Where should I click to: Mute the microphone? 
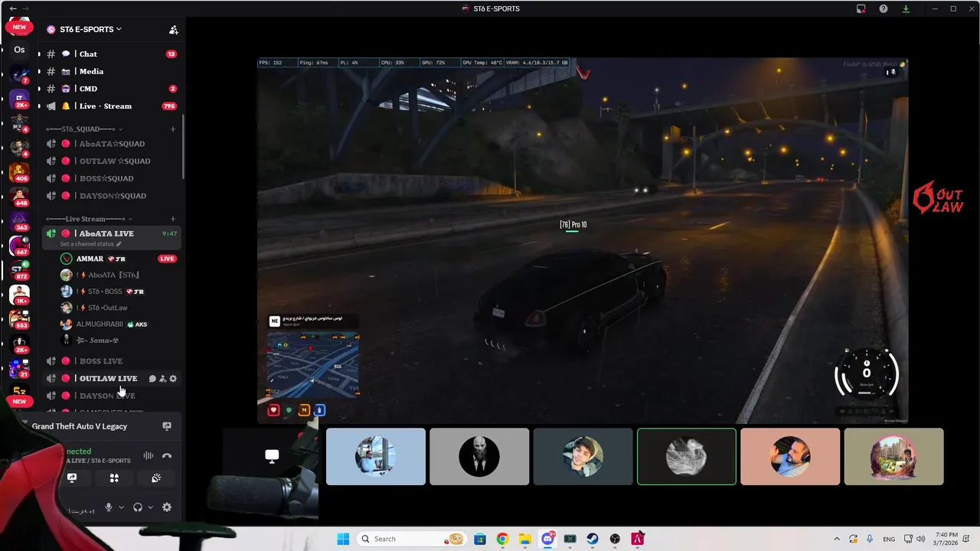coord(109,507)
